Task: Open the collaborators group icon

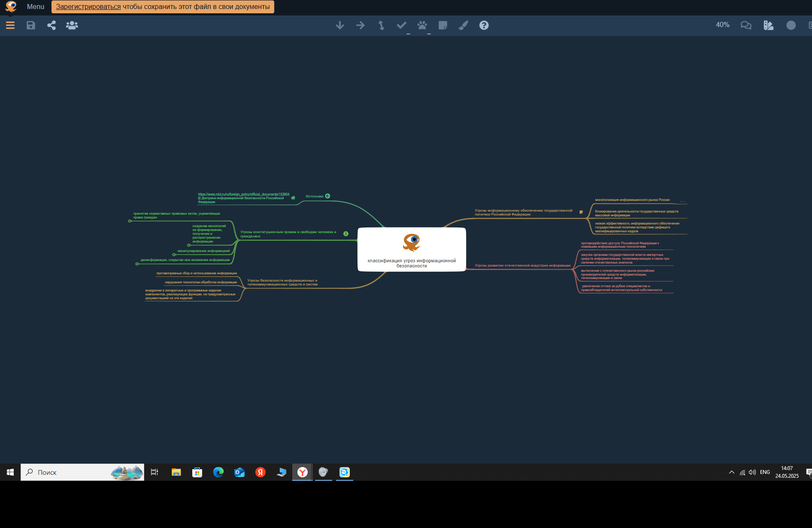Action: tap(72, 25)
